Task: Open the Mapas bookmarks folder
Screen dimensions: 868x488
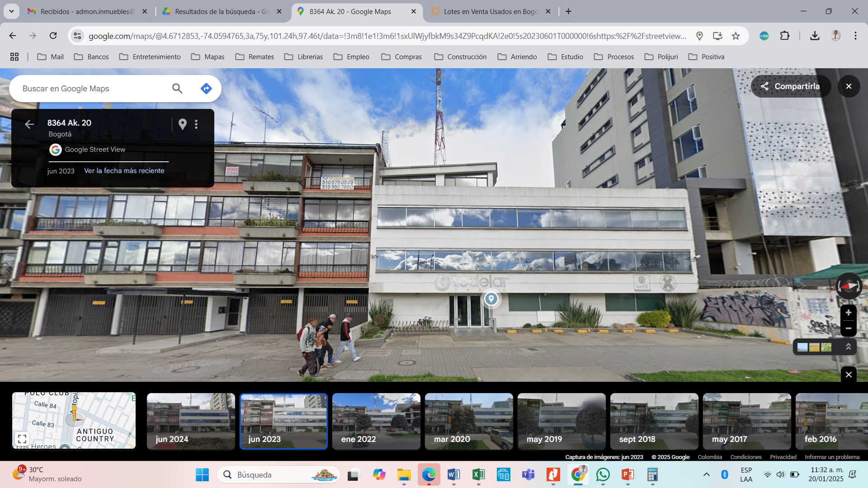Action: [208, 56]
